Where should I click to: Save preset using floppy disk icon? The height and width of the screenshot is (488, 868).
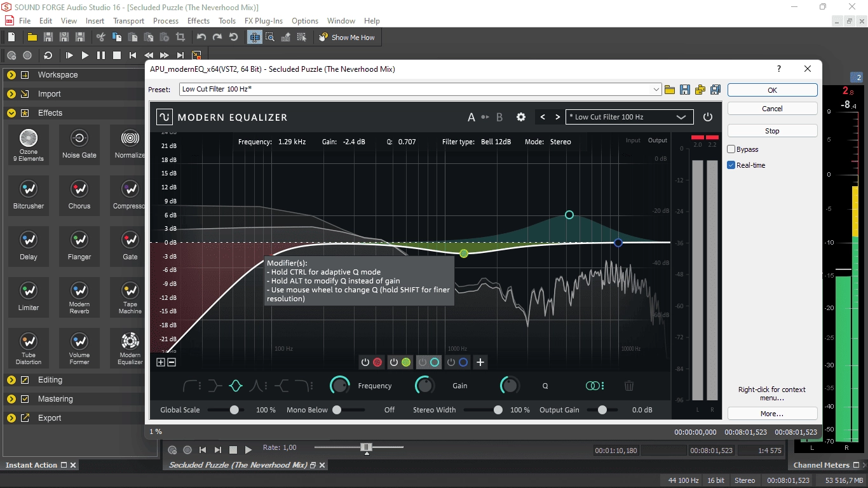point(685,90)
